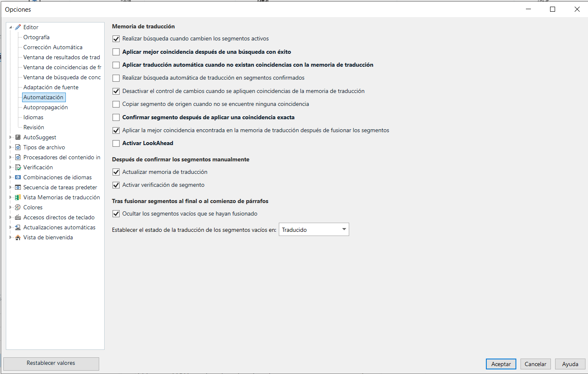Screen dimensions: 588x374
Task: Expand the Tipos de archivo node arrow
Action: [x=10, y=147]
